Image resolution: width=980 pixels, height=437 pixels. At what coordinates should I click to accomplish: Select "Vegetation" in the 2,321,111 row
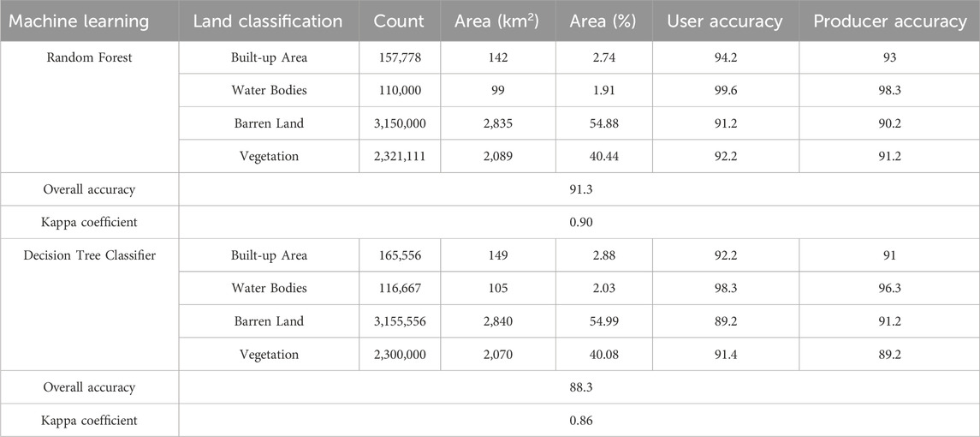[269, 157]
